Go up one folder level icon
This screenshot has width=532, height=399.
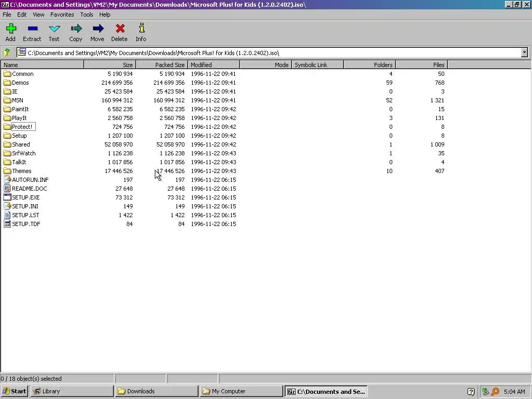pyautogui.click(x=6, y=52)
